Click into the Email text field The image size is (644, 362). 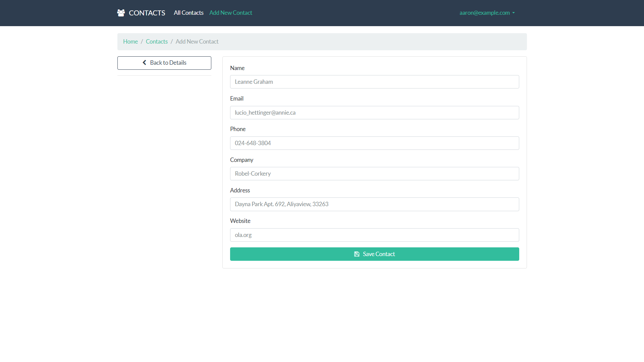click(374, 113)
